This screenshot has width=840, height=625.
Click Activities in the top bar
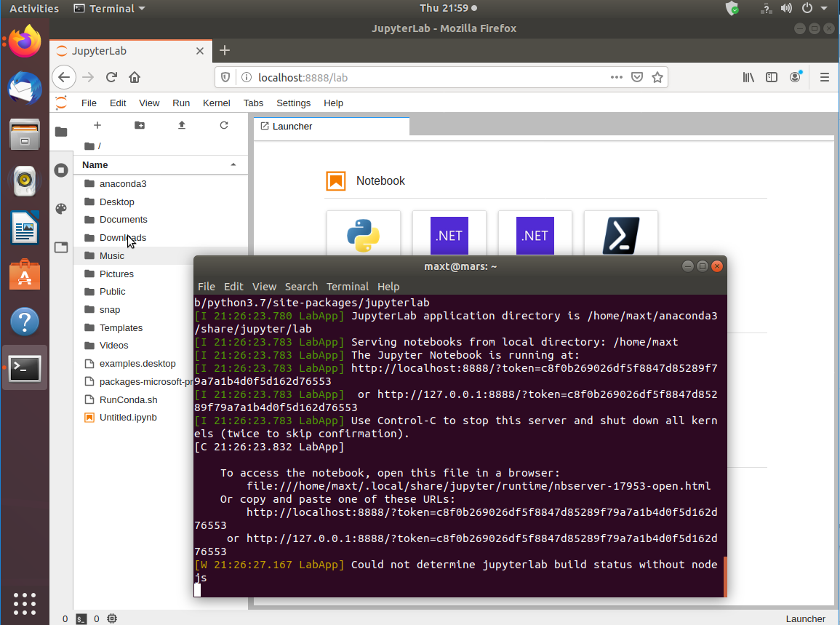[34, 8]
